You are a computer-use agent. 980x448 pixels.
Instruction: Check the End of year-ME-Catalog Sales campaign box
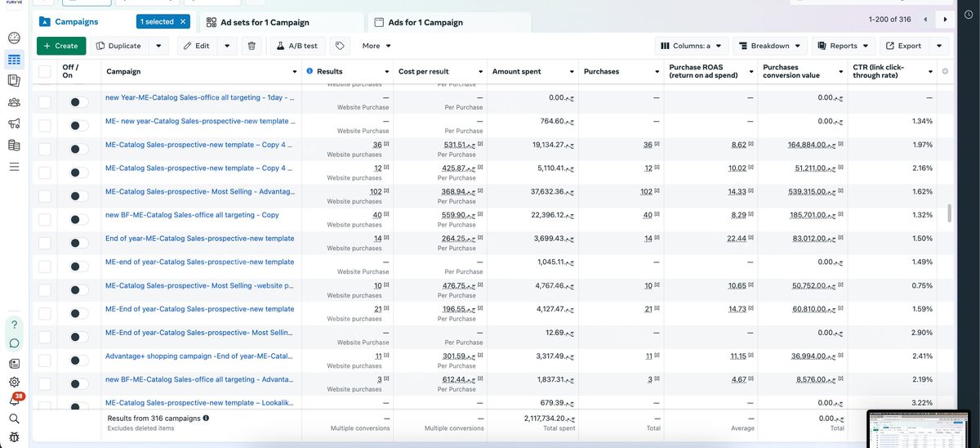[44, 243]
